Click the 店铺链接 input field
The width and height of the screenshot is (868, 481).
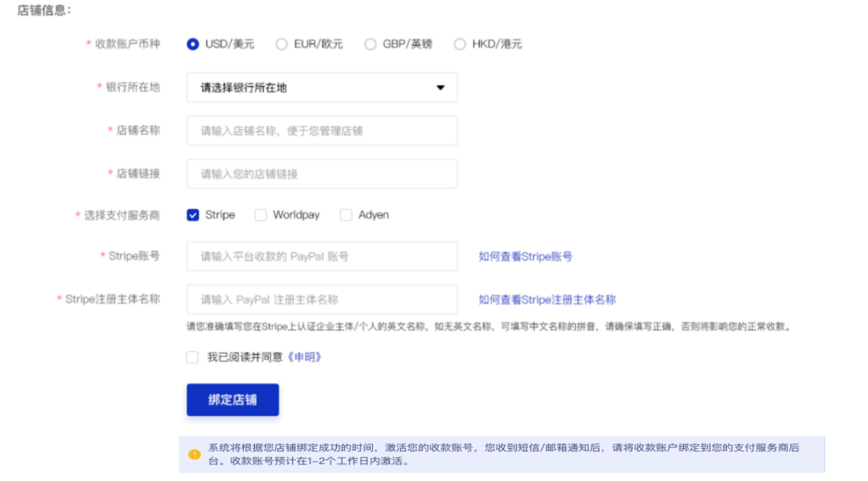point(322,173)
